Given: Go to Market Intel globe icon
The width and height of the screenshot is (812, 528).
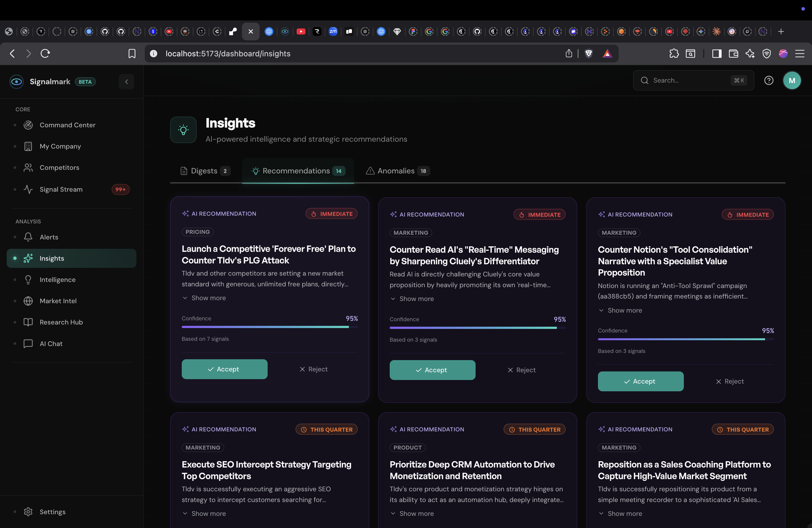Looking at the screenshot, I should (x=28, y=301).
